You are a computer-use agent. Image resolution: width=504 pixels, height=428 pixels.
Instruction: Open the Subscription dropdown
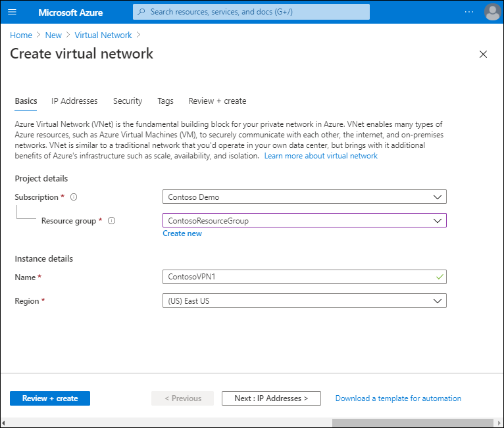point(305,197)
